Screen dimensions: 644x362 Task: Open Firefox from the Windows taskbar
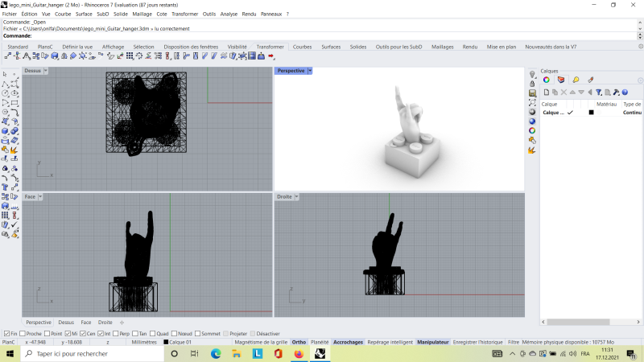299,353
